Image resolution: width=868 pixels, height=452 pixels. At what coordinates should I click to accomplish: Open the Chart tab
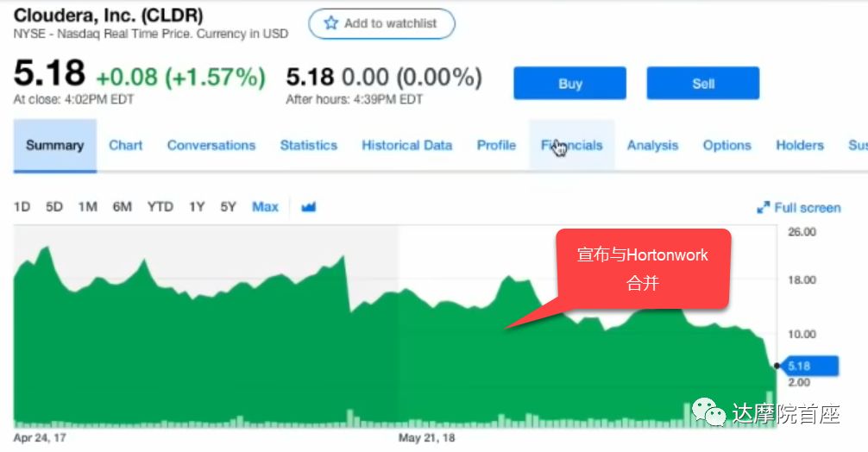125,146
